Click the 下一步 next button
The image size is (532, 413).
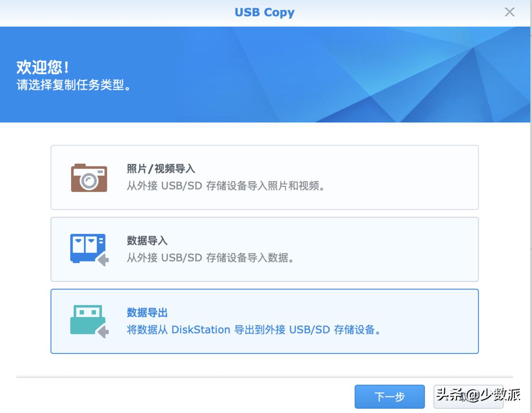(389, 397)
